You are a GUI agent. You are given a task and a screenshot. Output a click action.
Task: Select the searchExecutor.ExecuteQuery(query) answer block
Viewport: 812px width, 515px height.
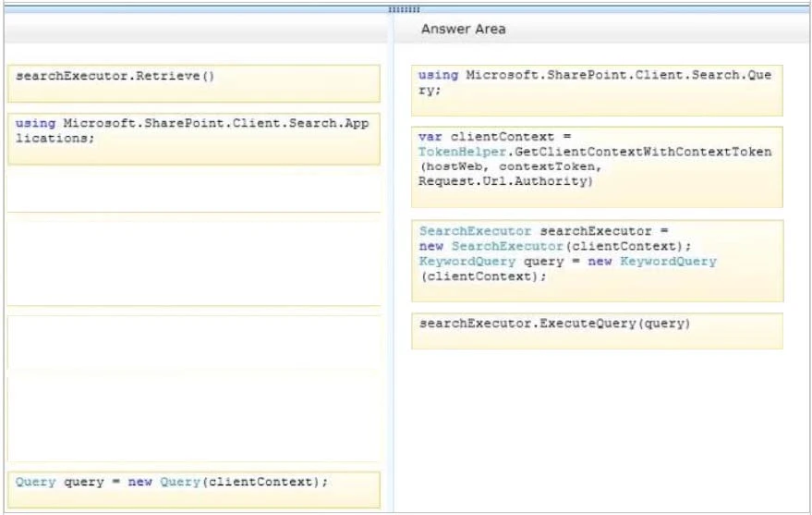coord(597,330)
